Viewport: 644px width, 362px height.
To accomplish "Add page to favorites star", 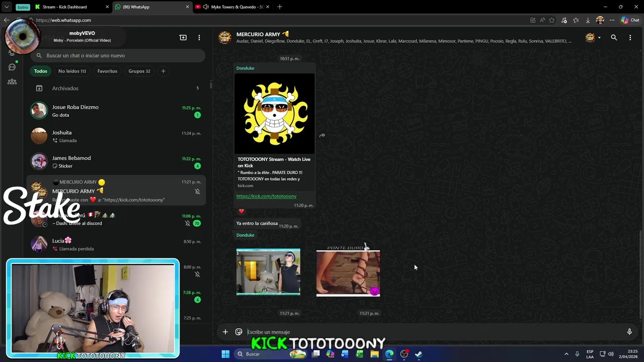I will click(552, 20).
